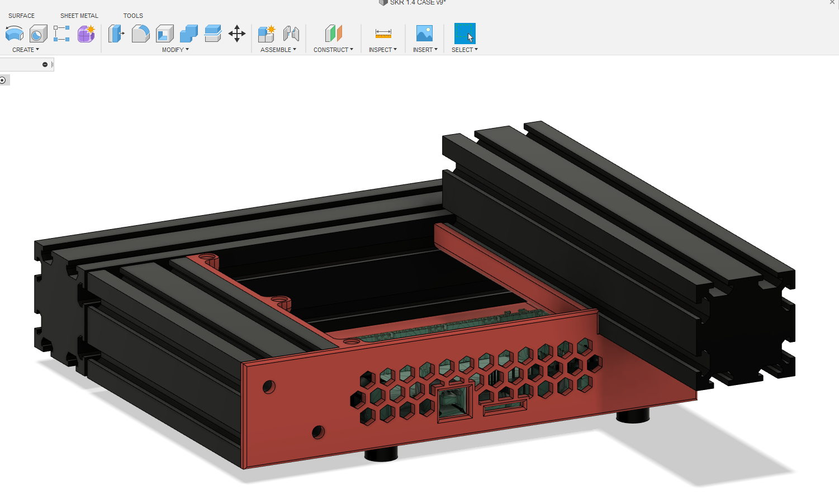Collapse browser panel with minus icon
This screenshot has height=504, width=839.
tap(45, 65)
